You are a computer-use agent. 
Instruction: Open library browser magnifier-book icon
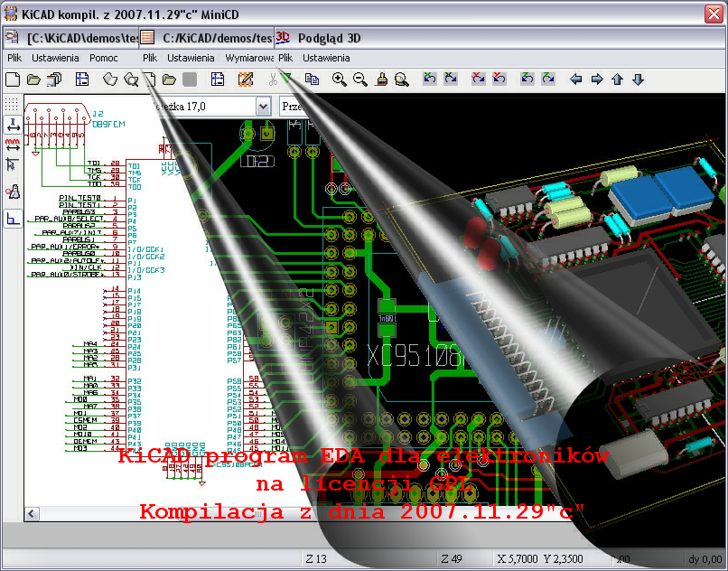[131, 80]
